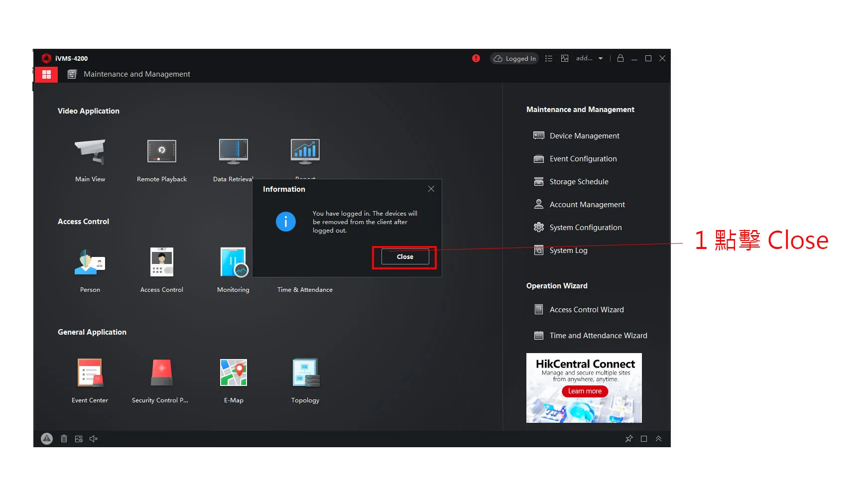Open Data Retrieval module
The width and height of the screenshot is (868, 498).
coord(234,151)
